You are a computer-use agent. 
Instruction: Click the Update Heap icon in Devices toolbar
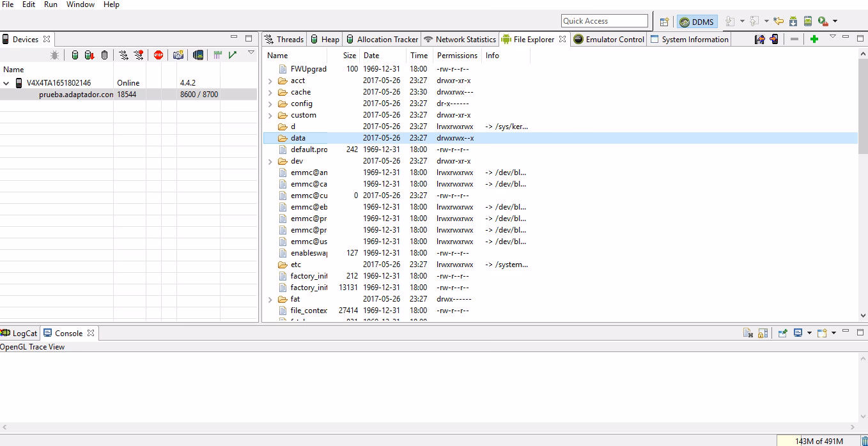pyautogui.click(x=75, y=56)
